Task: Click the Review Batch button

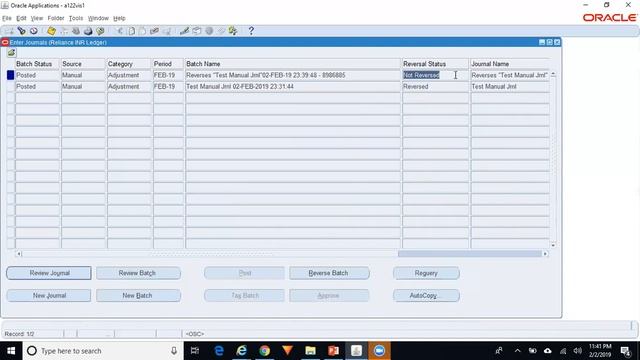Action: (138, 273)
